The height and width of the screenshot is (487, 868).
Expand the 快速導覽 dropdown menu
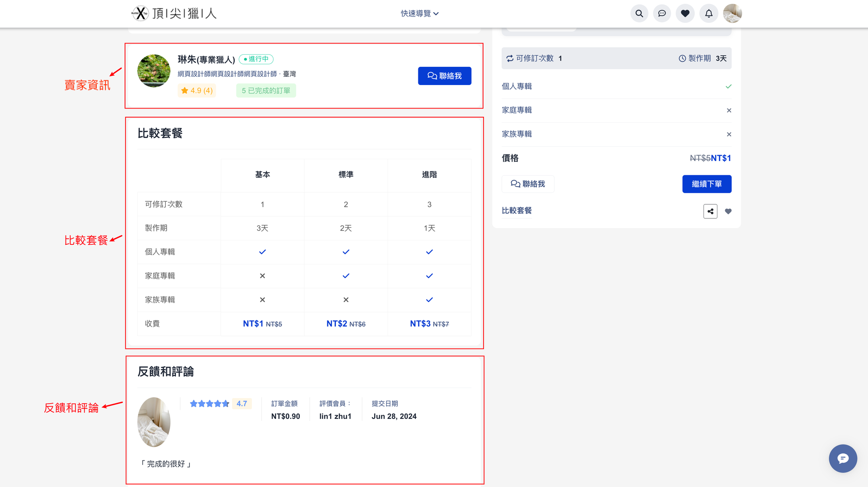(419, 13)
